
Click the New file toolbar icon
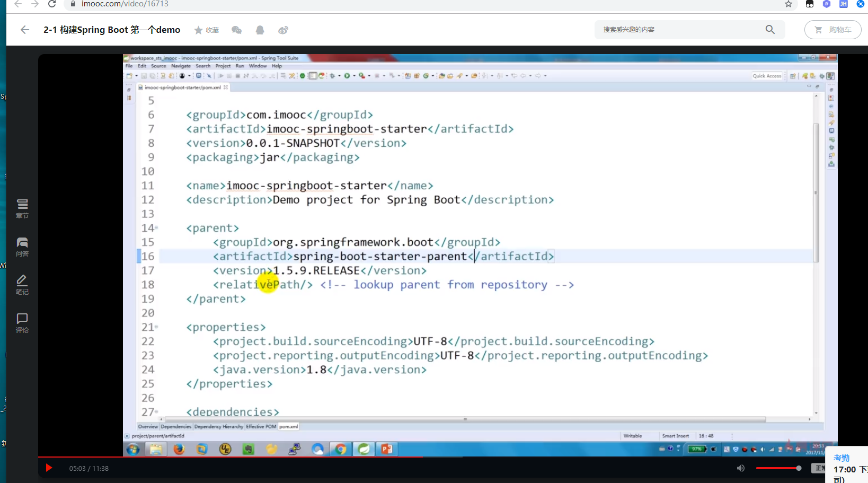(x=129, y=76)
